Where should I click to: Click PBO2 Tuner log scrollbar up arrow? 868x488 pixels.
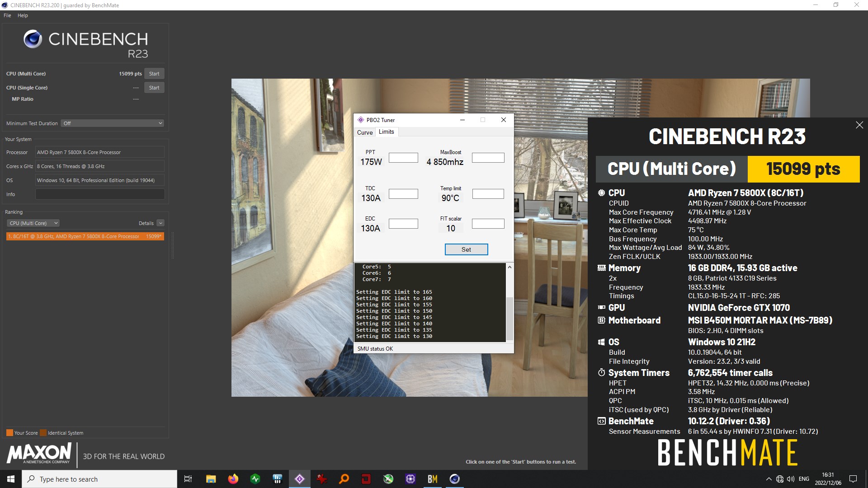coord(509,267)
